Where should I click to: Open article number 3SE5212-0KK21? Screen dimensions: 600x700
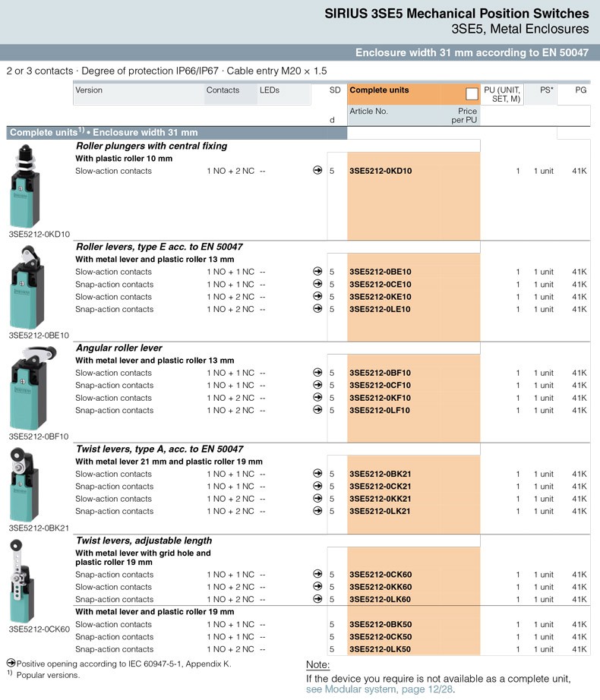(x=380, y=499)
